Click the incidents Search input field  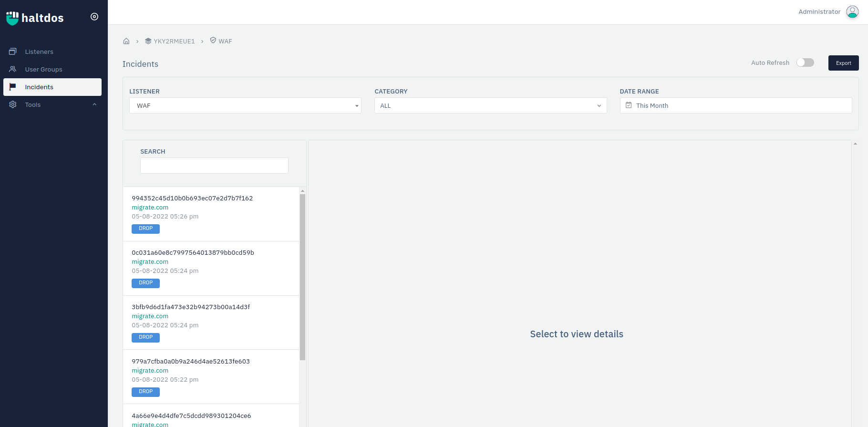click(x=214, y=166)
